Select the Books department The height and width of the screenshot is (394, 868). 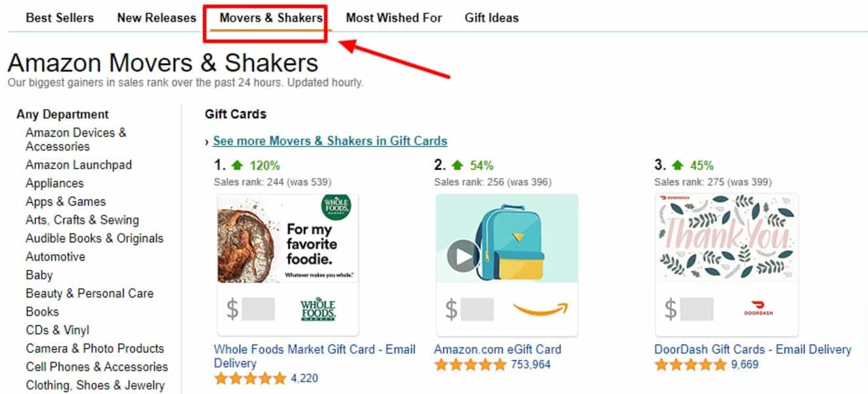[x=42, y=311]
